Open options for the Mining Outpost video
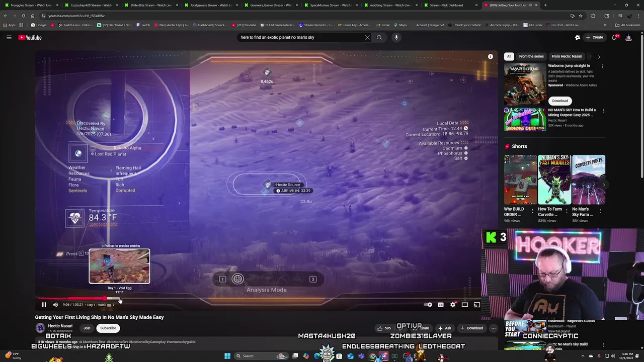The width and height of the screenshot is (644, 362). coord(603,111)
